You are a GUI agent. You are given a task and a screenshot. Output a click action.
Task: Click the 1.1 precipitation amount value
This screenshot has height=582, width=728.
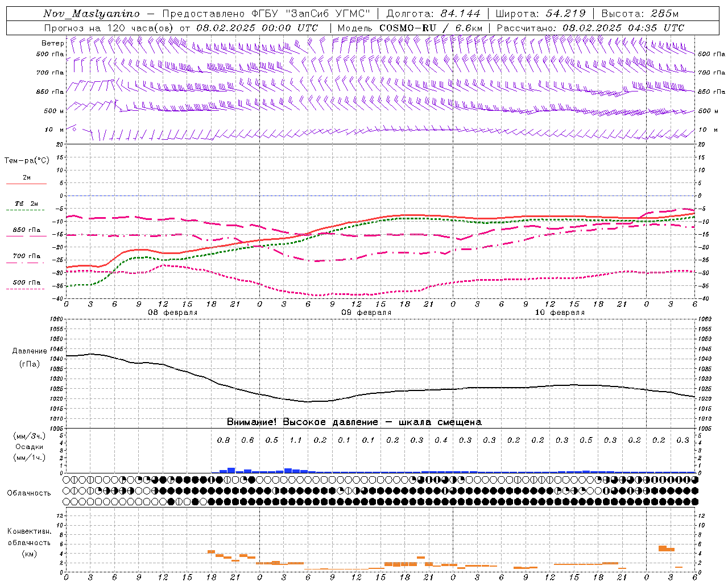point(296,440)
